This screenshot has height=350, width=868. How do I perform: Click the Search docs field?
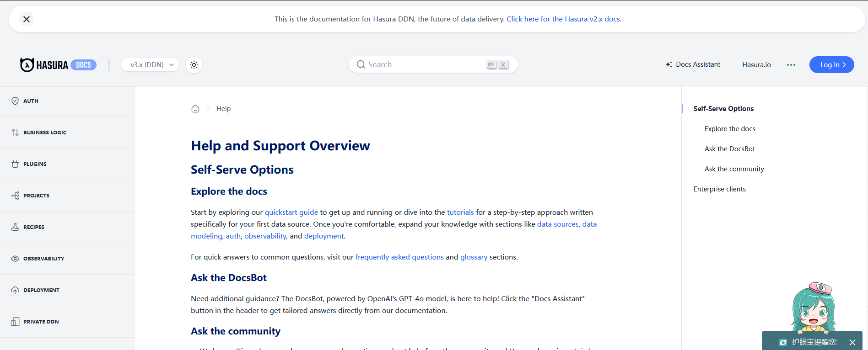click(433, 64)
